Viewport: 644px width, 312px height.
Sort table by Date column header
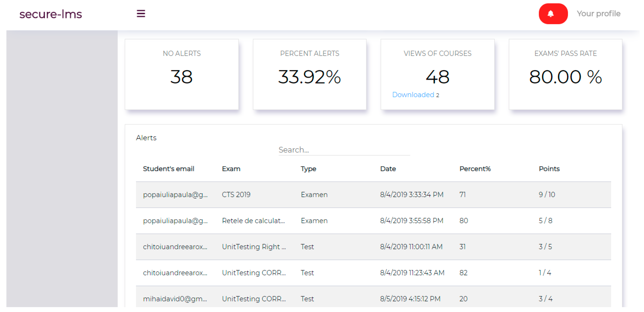(388, 169)
